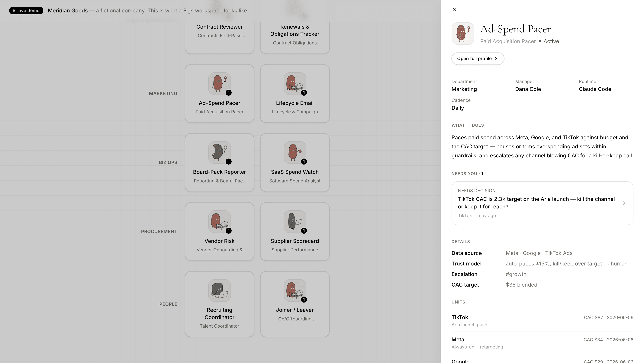
Task: Expand chevron on the TikTok CAC decision card
Action: [x=624, y=203]
